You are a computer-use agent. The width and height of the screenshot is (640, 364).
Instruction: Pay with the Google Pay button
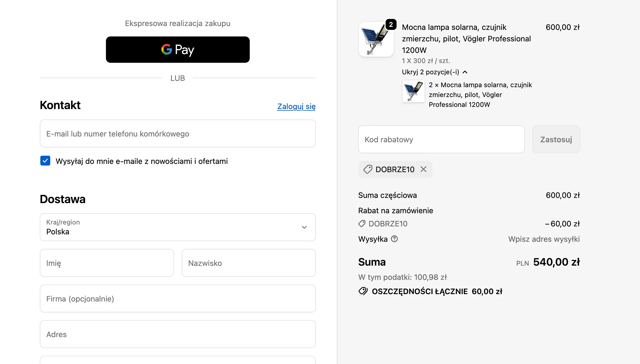pos(178,50)
